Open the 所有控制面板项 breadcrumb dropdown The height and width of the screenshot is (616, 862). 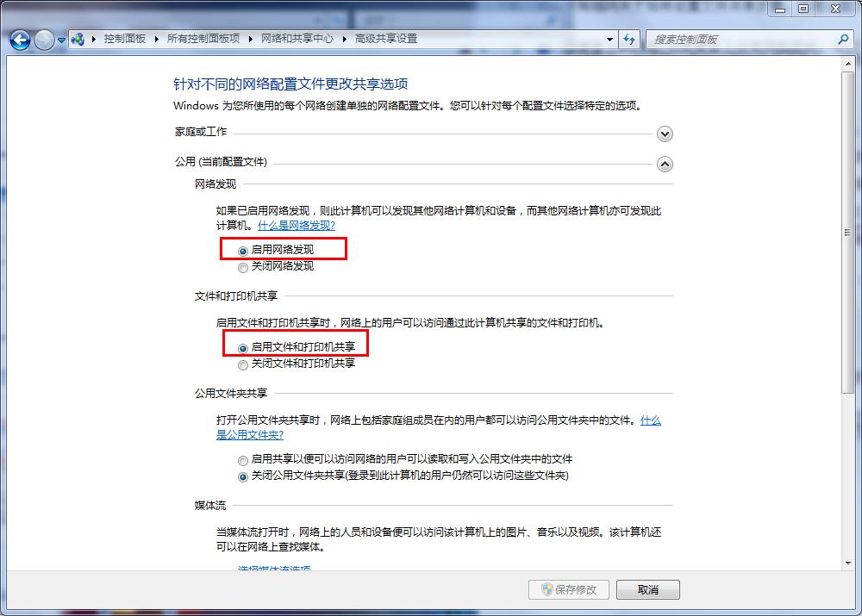pyautogui.click(x=249, y=39)
